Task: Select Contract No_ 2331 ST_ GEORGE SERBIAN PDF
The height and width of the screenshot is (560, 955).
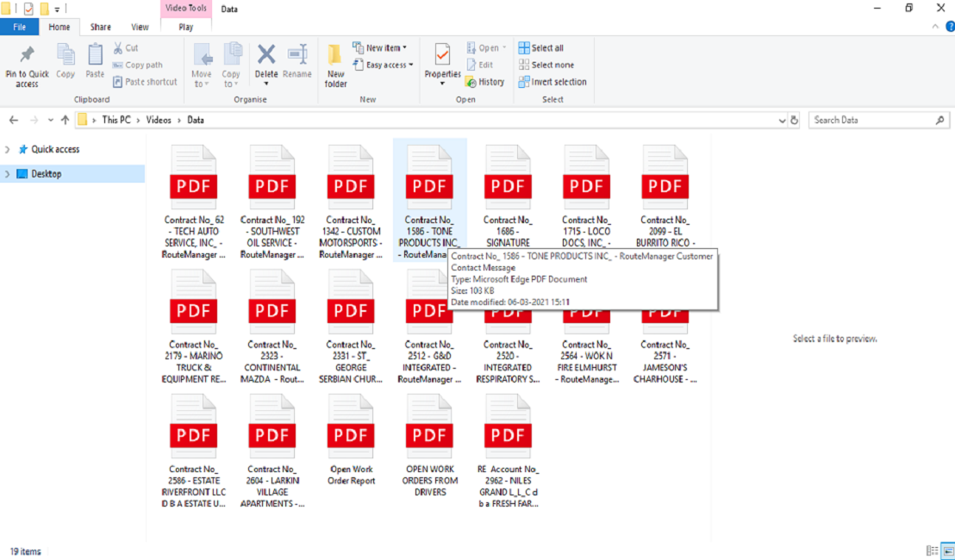Action: (351, 327)
